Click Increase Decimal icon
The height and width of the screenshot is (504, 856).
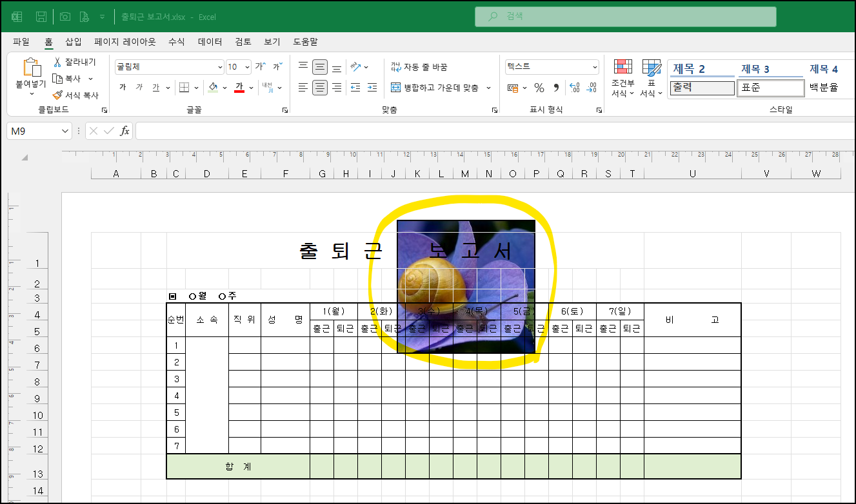[x=575, y=88]
